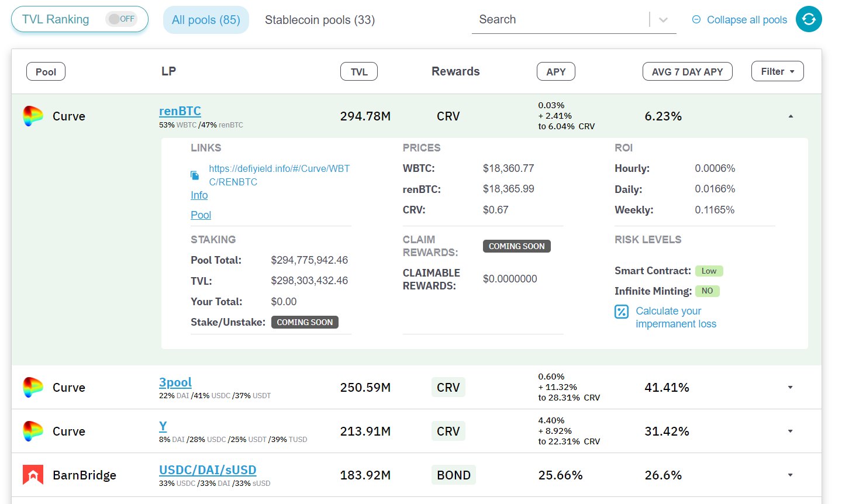Click the impermanent loss calculator icon
Viewport: 842px width, 504px height.
(622, 312)
